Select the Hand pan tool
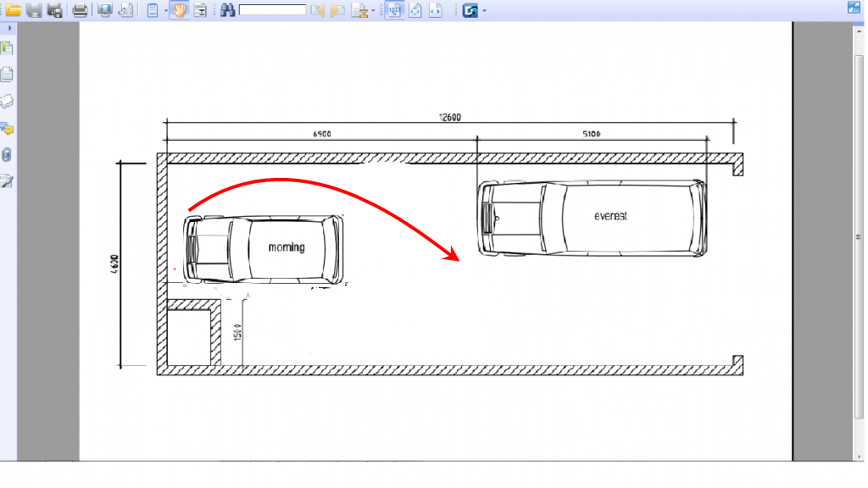The height and width of the screenshot is (488, 868). [180, 10]
